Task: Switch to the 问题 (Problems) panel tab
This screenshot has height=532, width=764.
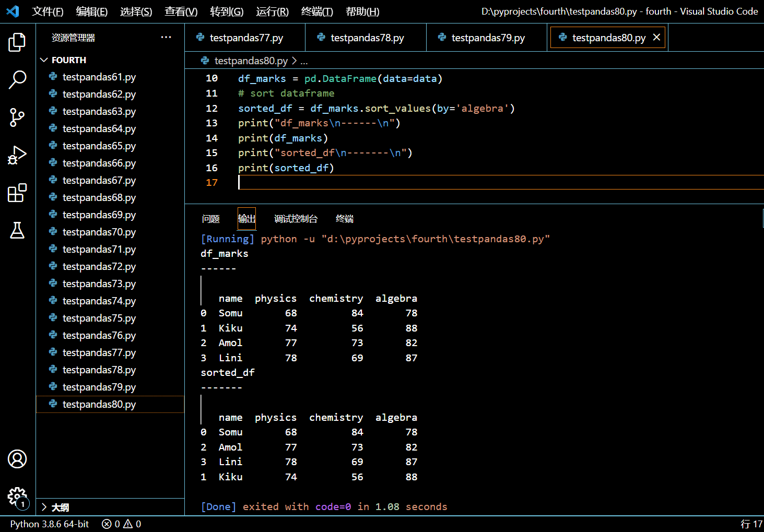Action: click(211, 219)
